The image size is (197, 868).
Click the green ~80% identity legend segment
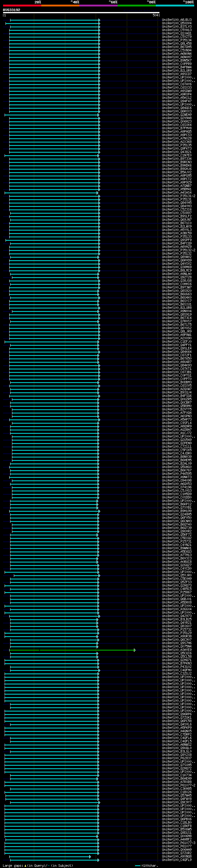[x=137, y=6]
